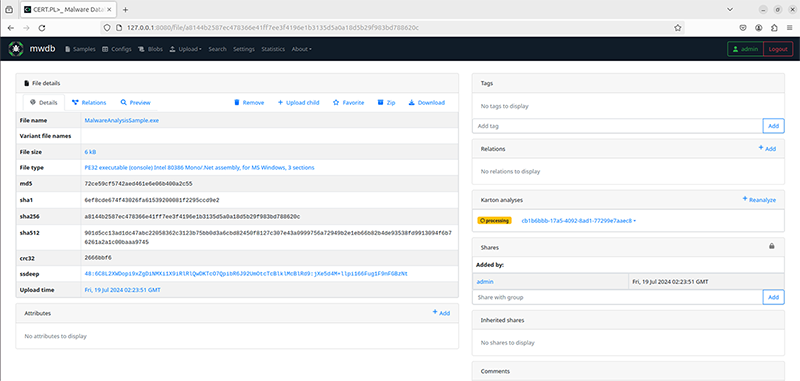This screenshot has height=381, width=800.
Task: Open the admin group share link
Action: click(485, 282)
